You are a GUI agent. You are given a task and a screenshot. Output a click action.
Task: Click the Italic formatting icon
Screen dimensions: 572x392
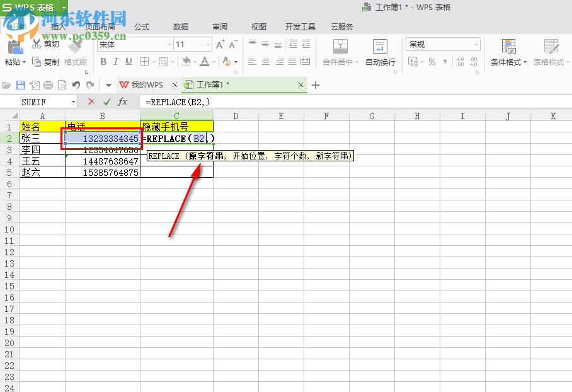(117, 61)
